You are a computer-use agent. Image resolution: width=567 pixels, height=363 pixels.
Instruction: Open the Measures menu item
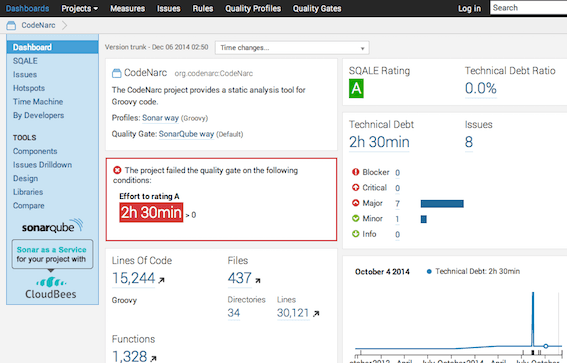click(x=127, y=8)
